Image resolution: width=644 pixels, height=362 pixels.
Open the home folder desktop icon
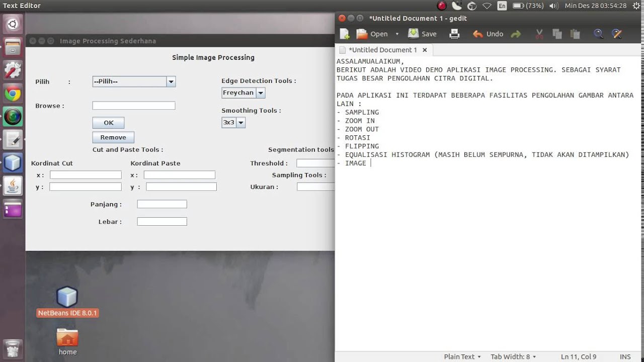click(67, 342)
